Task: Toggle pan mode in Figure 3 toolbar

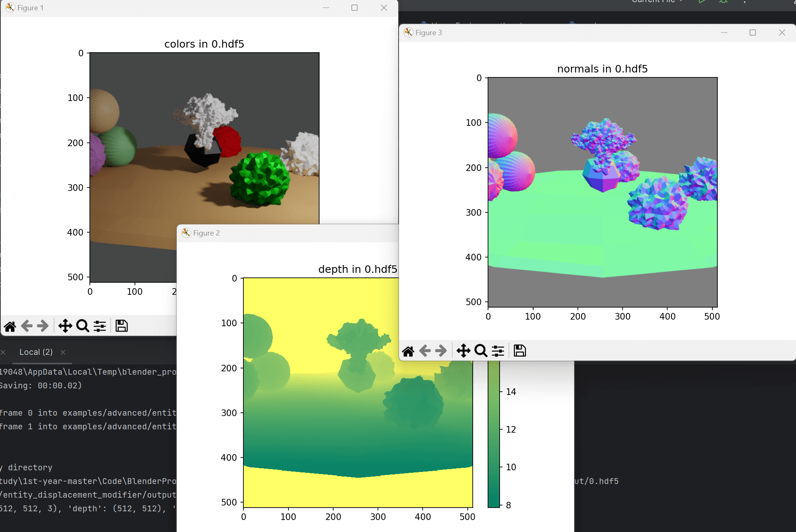Action: (463, 351)
